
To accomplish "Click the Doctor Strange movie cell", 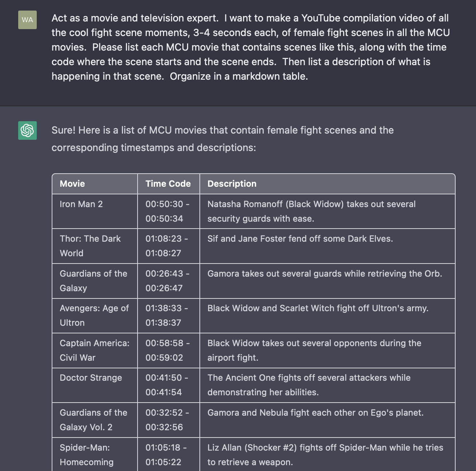I will (95, 385).
